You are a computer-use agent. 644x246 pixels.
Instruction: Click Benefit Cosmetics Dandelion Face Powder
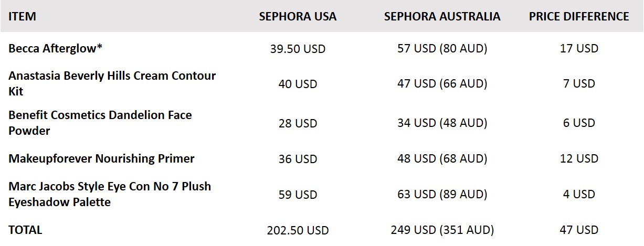click(100, 123)
